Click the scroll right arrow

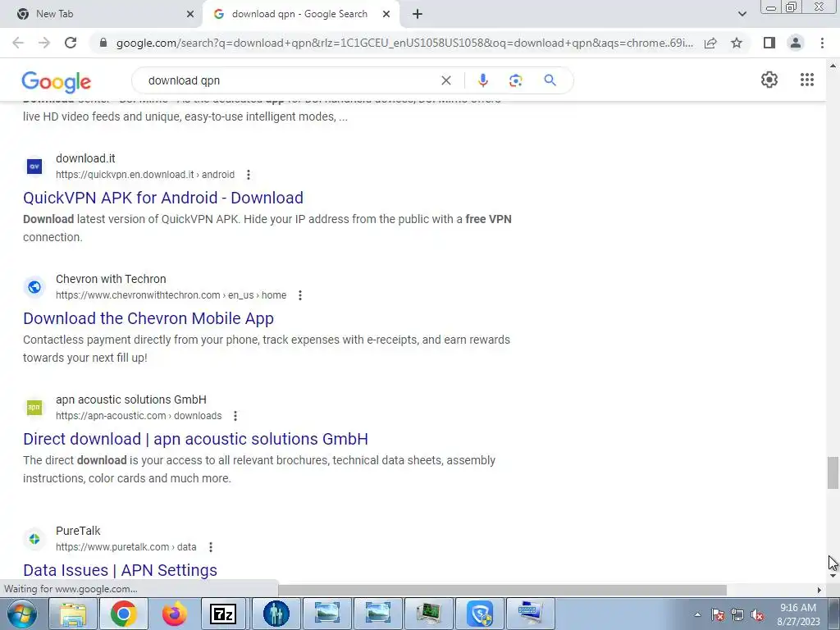click(819, 590)
